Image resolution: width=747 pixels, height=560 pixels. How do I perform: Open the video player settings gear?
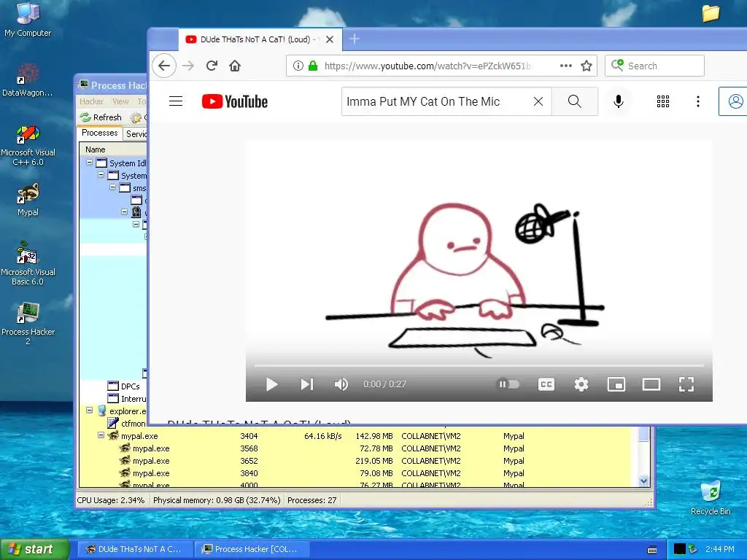(581, 384)
